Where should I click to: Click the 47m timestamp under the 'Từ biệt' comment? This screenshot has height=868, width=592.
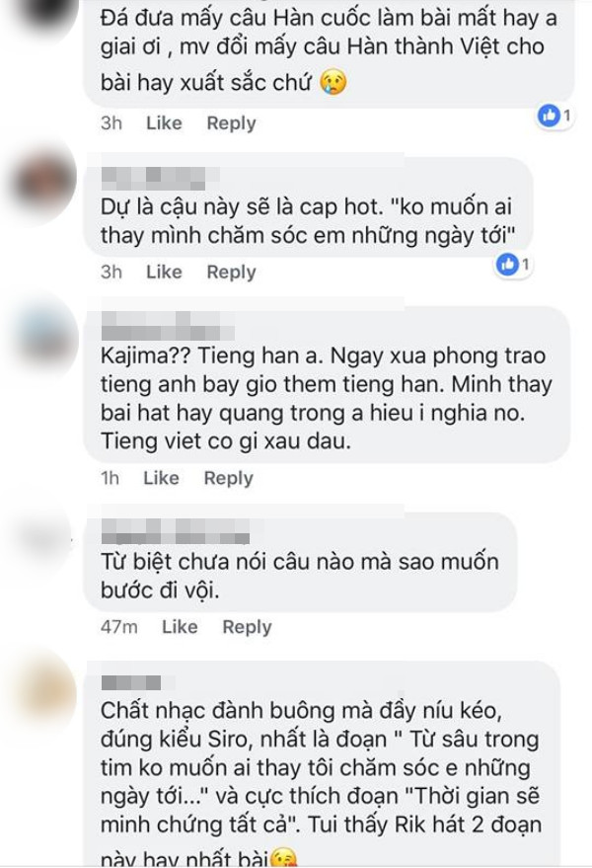click(119, 627)
